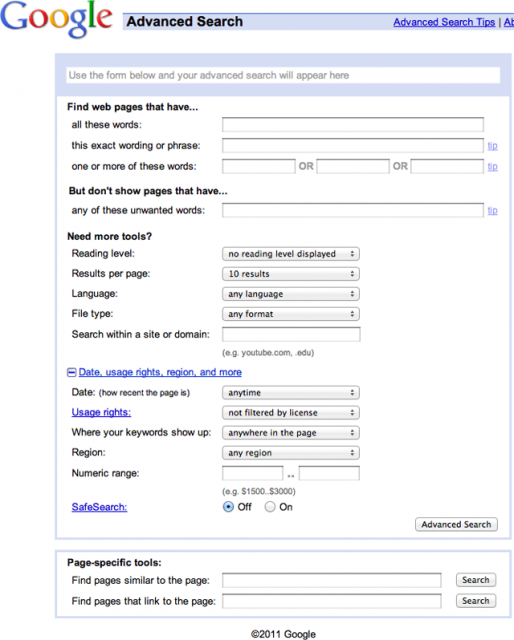Focus the Search within a site field
The width and height of the screenshot is (514, 640).
coord(291,334)
